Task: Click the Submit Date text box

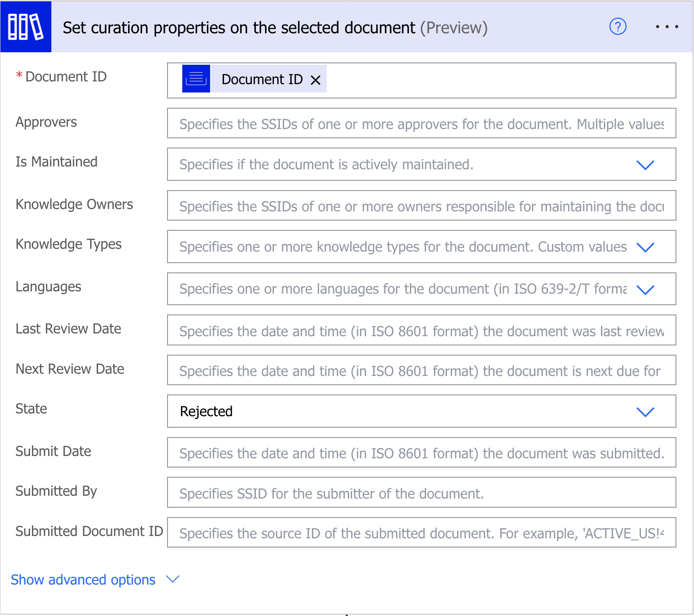Action: point(421,453)
